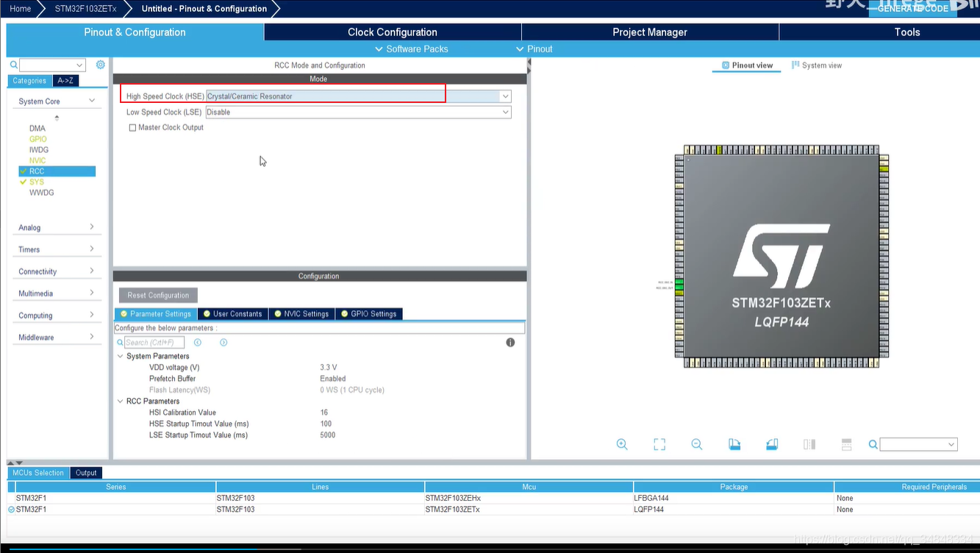Switch to the Project Manager tab
Screen dimensions: 980x553
point(650,32)
